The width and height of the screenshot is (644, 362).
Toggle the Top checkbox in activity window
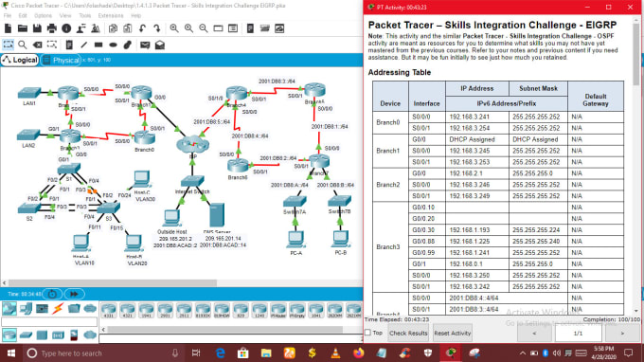tap(368, 333)
